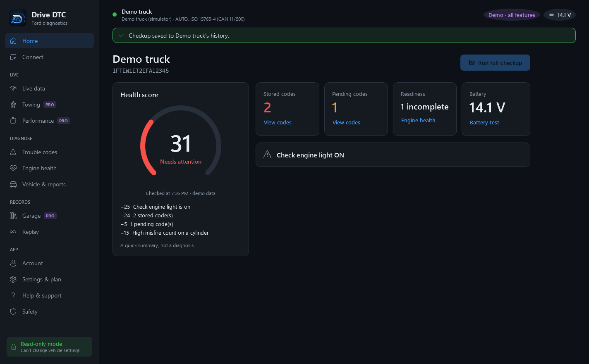Click the Checkup saved notification banner
The width and height of the screenshot is (589, 364).
click(344, 36)
